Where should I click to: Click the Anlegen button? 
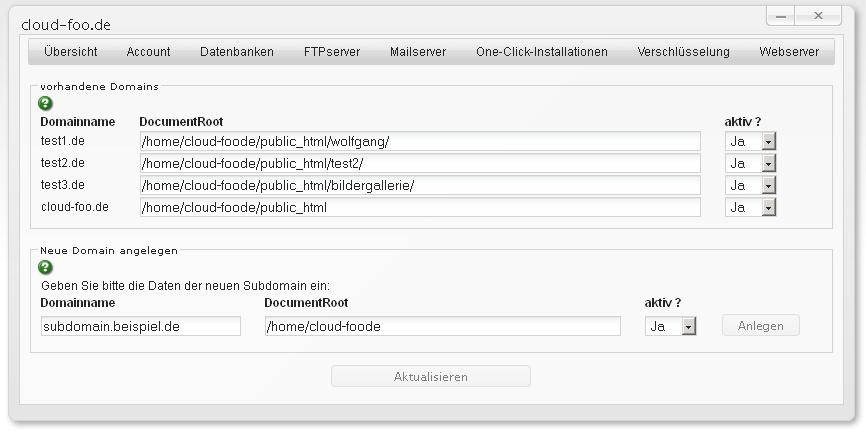pyautogui.click(x=761, y=325)
